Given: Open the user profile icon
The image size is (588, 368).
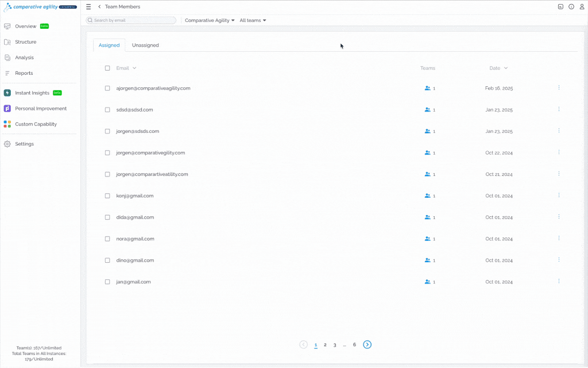Looking at the screenshot, I should click(x=582, y=7).
